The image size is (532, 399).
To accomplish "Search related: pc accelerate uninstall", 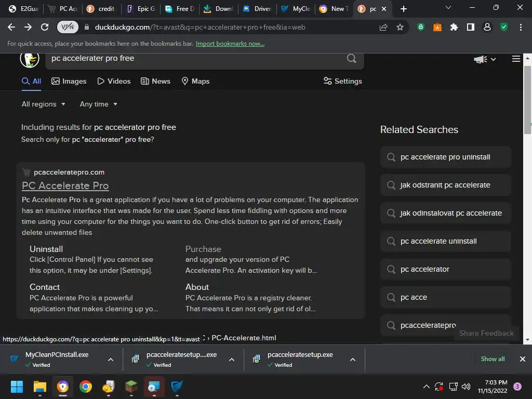I will pyautogui.click(x=445, y=241).
